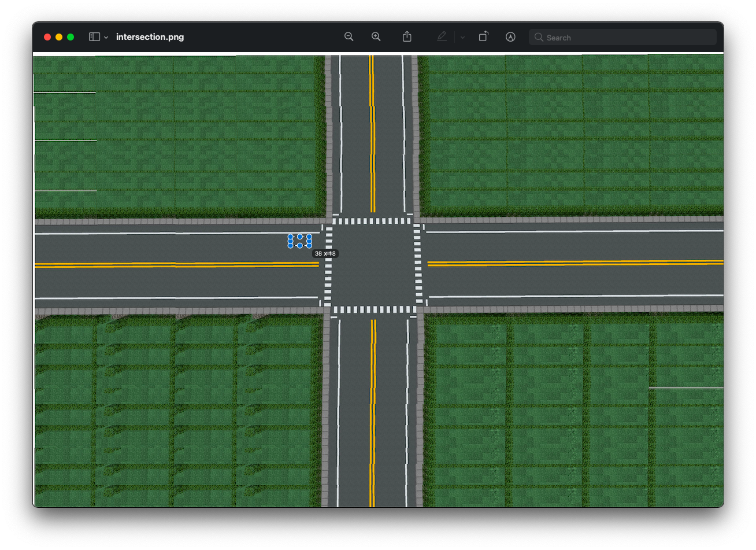Expand the sidebar view options chevron
Screen dimensions: 756x550
click(106, 37)
